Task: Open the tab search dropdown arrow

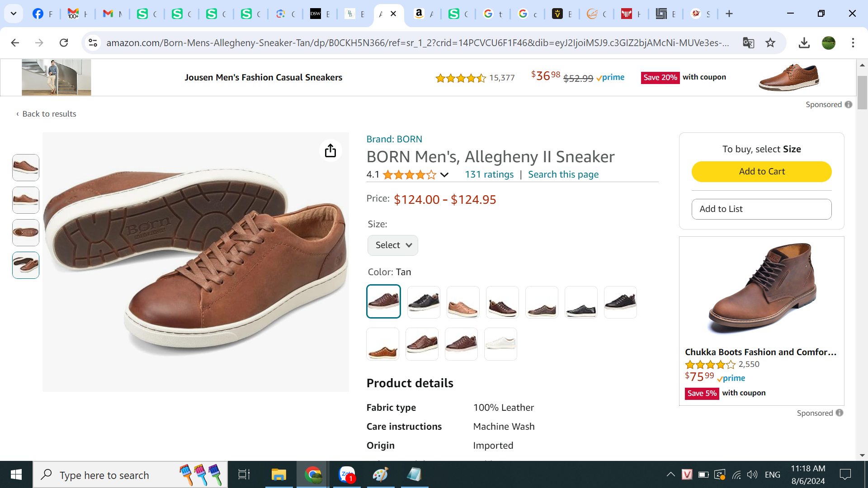Action: 14,14
